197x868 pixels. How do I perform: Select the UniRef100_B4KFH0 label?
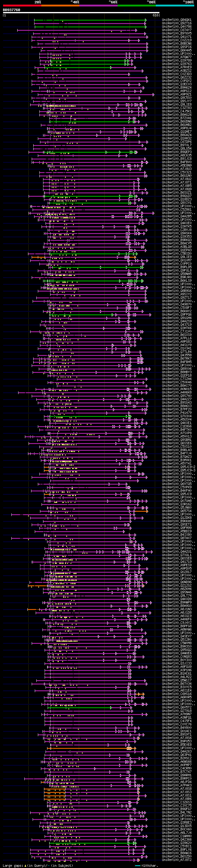[177, 491]
